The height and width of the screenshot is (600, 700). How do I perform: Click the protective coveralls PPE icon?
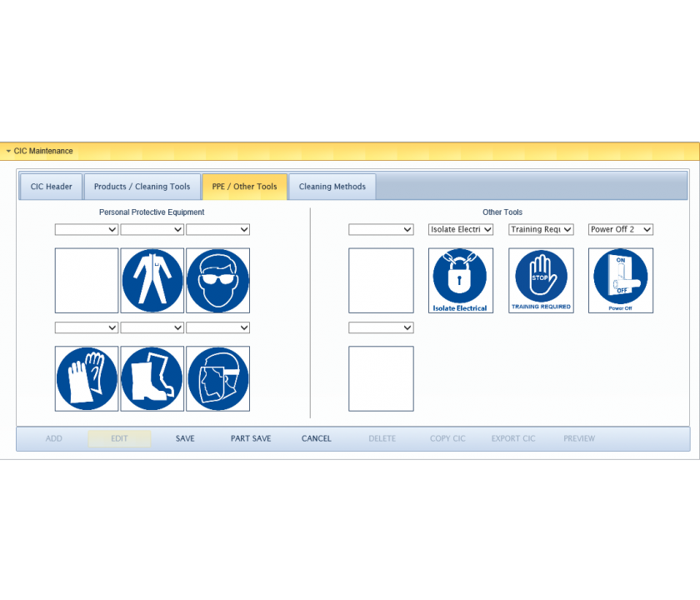pos(152,280)
